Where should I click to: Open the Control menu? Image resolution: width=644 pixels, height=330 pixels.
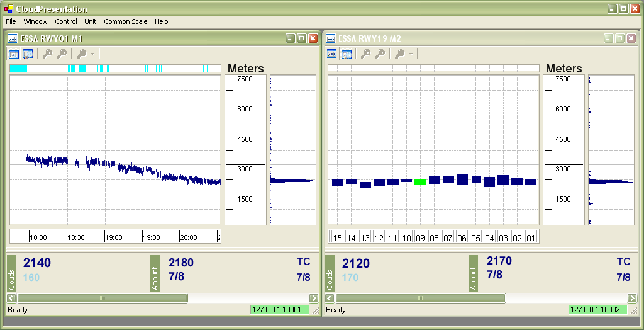(65, 21)
